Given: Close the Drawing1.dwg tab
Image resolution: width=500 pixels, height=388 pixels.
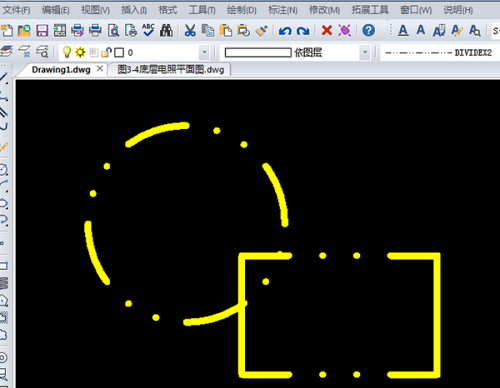Looking at the screenshot, I should 100,69.
